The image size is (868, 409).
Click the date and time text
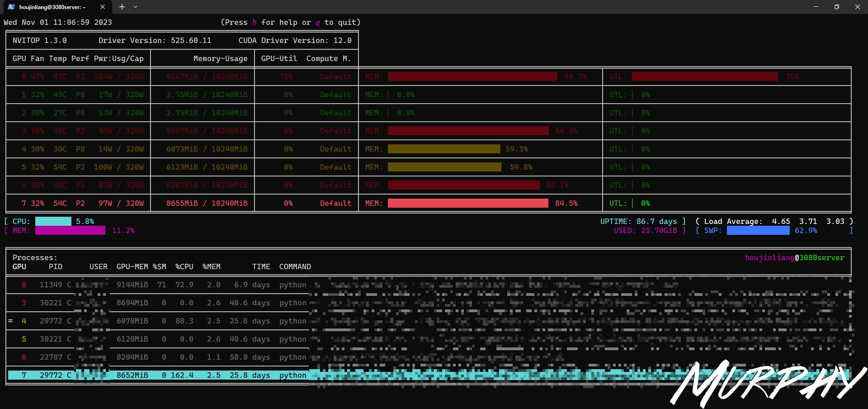pos(58,22)
